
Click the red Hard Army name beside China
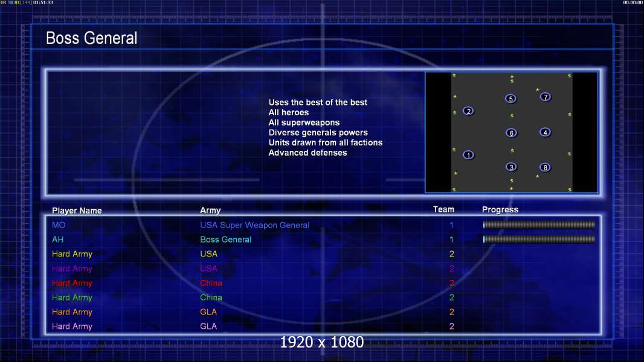pos(72,284)
